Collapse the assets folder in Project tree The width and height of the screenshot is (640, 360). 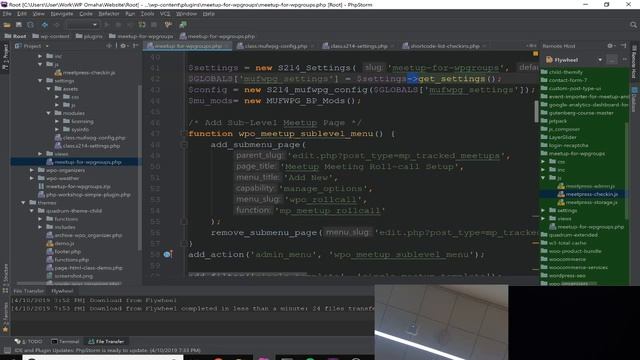(x=49, y=89)
